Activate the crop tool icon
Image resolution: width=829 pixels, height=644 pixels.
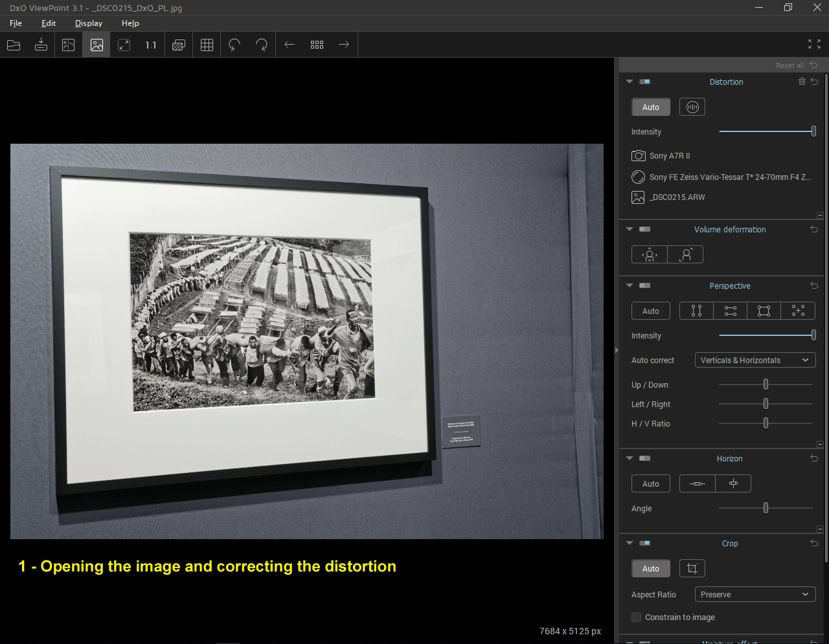[692, 568]
